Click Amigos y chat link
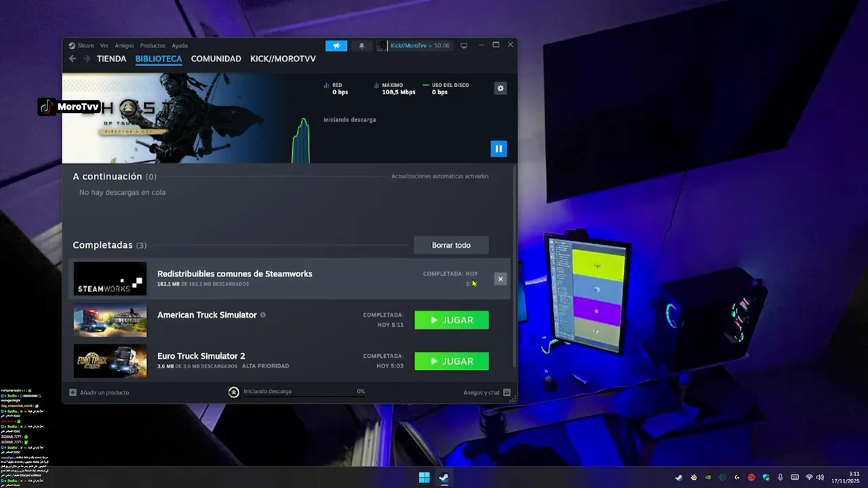The width and height of the screenshot is (868, 488). pyautogui.click(x=481, y=392)
